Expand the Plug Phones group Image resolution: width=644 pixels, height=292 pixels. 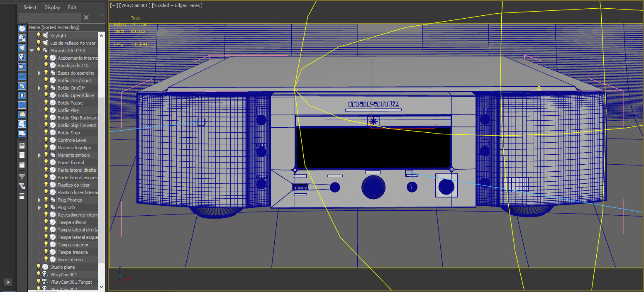[39, 200]
